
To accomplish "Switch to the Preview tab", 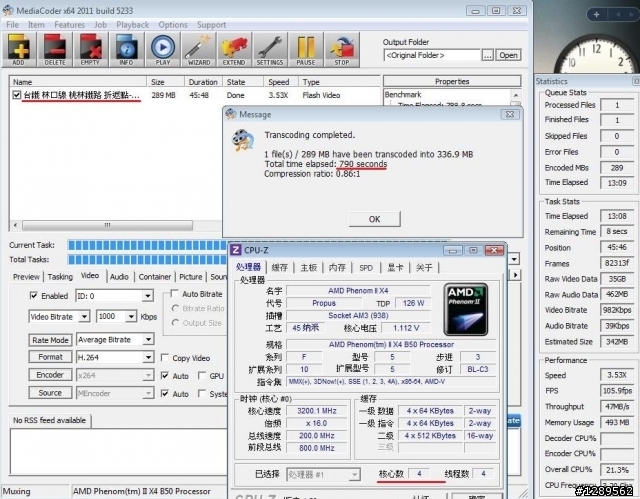I will coord(27,277).
